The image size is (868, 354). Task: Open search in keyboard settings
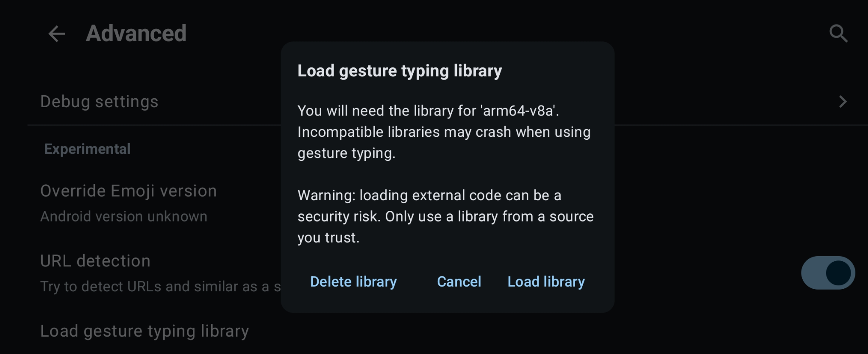[838, 33]
